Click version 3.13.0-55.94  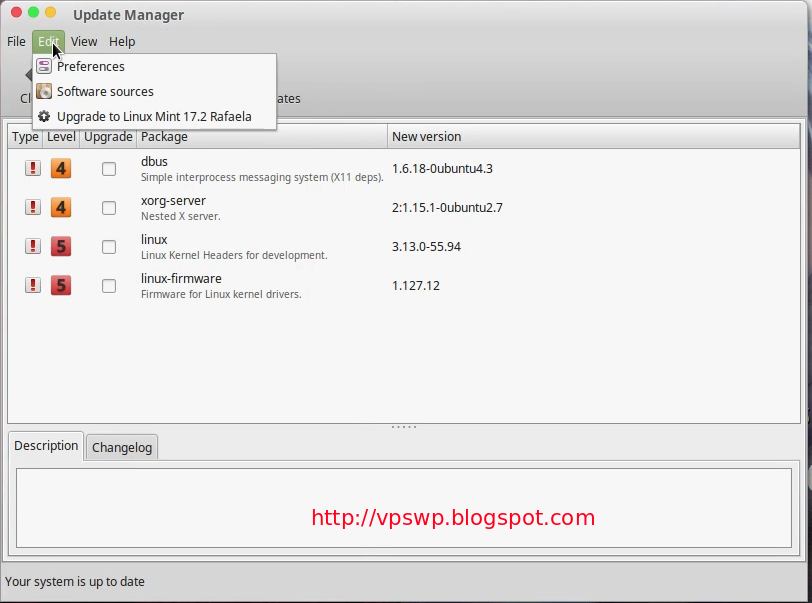click(x=426, y=247)
